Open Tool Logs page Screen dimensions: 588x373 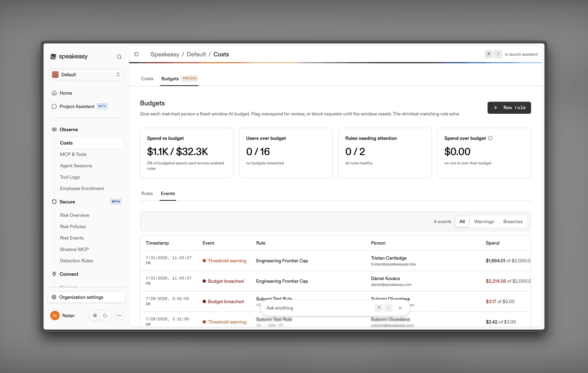[70, 177]
